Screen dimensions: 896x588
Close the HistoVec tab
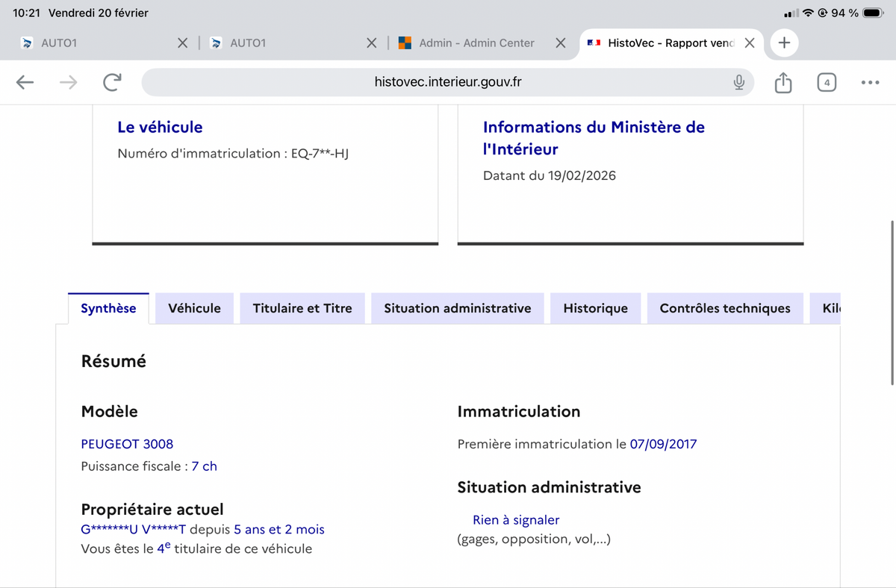pos(750,43)
